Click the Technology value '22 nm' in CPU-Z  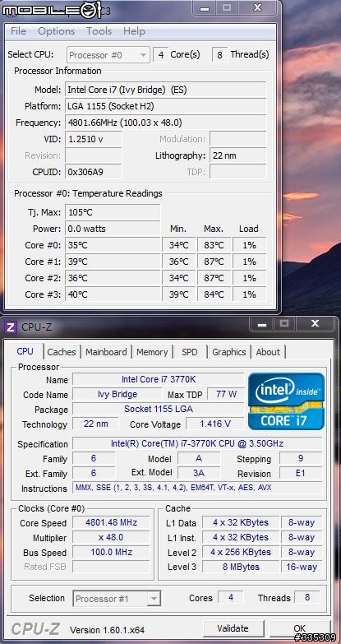tap(95, 424)
